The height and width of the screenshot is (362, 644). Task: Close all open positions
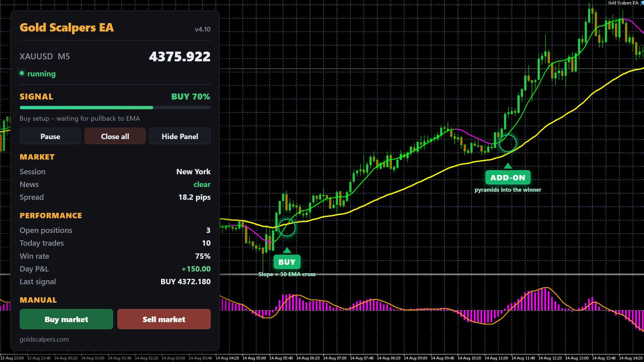pos(115,136)
